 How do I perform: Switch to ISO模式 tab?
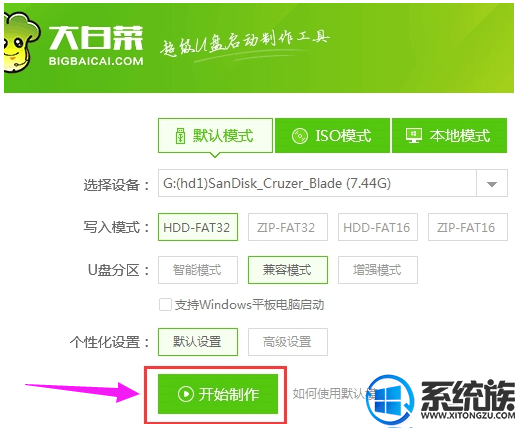pyautogui.click(x=332, y=135)
